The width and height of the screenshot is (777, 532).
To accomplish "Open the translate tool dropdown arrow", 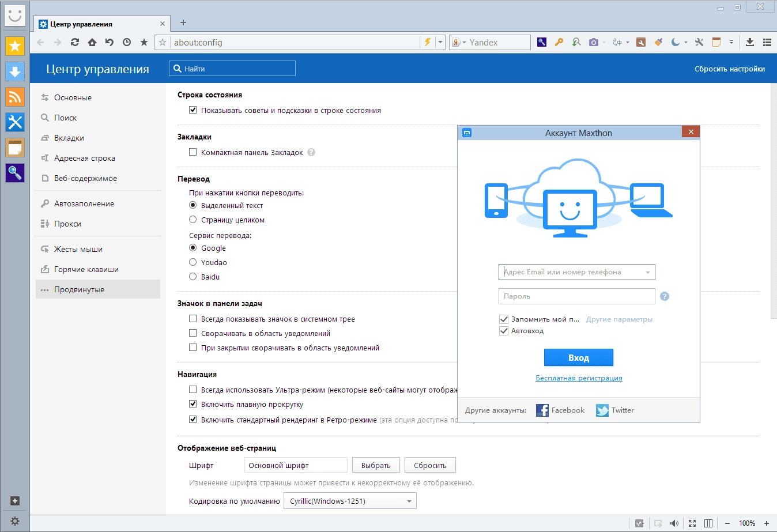I will pos(628,42).
